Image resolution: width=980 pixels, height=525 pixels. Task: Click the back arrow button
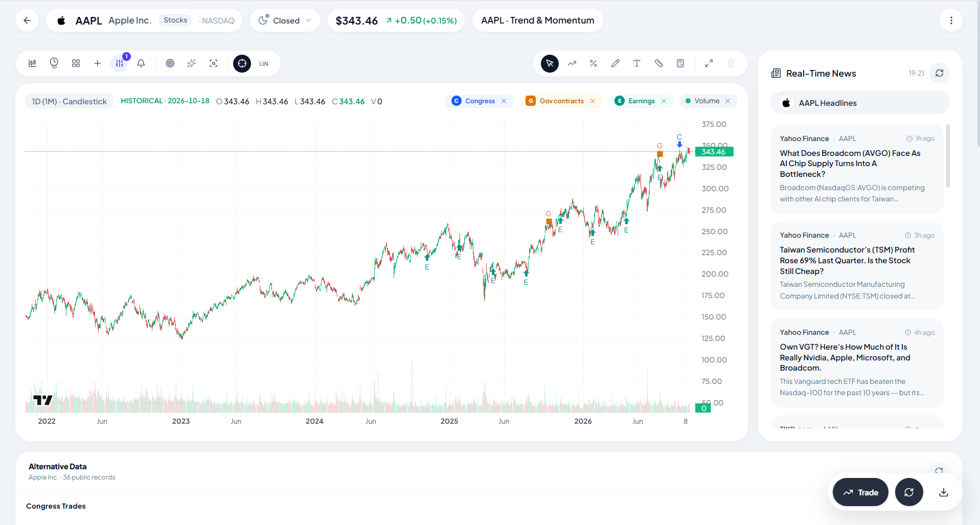point(27,20)
